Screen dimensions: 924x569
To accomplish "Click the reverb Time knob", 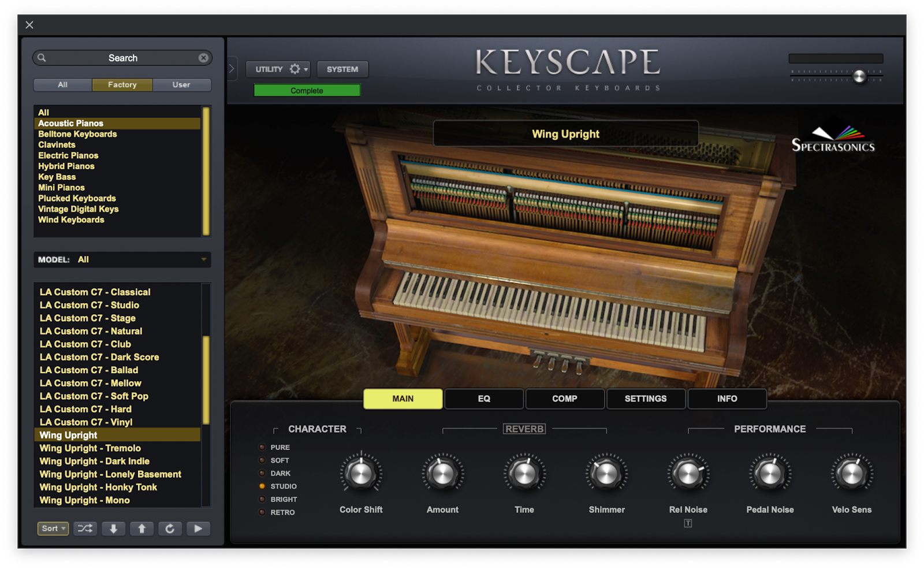I will tap(524, 474).
